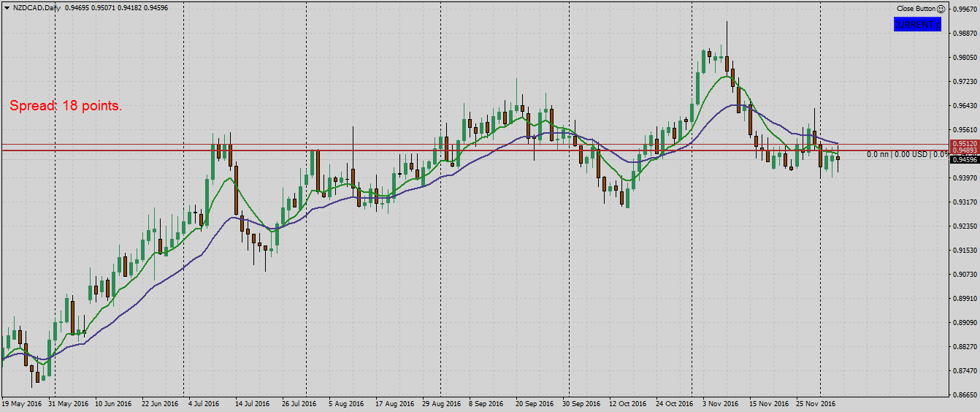Screen dimensions: 980x412
Task: Click the 0.89910 price scale label
Action: click(x=966, y=298)
